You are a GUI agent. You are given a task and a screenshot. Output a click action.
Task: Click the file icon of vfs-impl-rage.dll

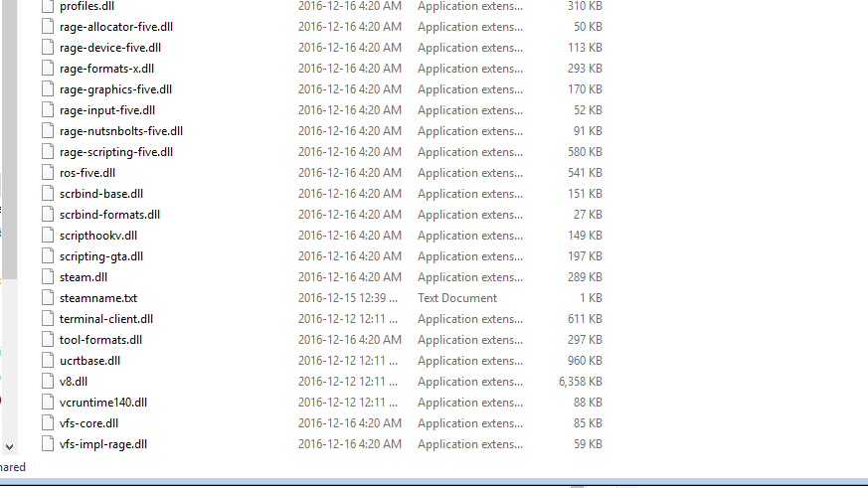(x=48, y=443)
